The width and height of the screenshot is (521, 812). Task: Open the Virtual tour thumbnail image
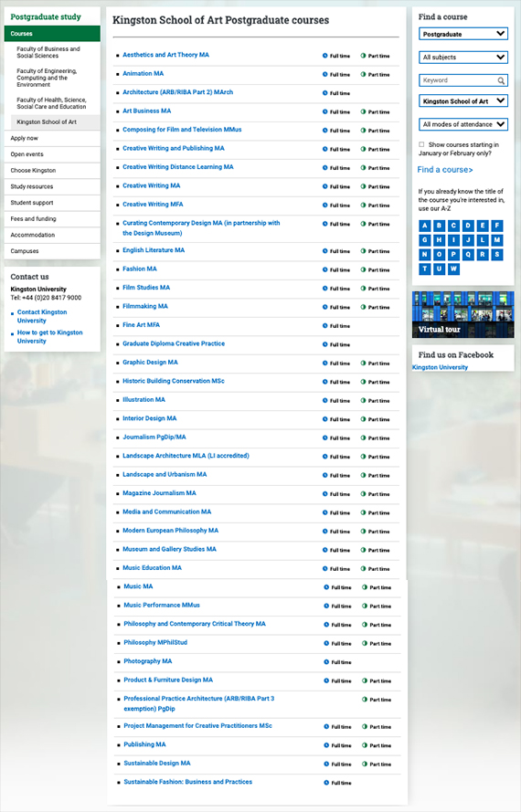(x=463, y=314)
